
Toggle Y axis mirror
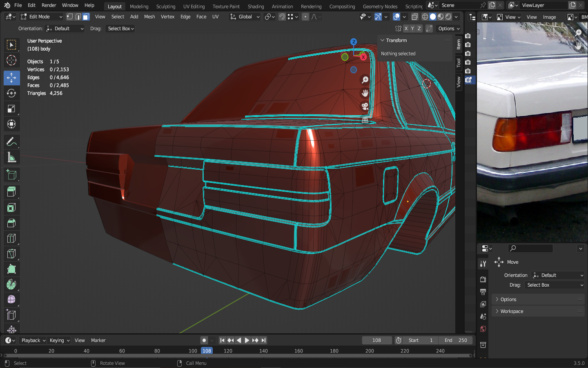[412, 29]
